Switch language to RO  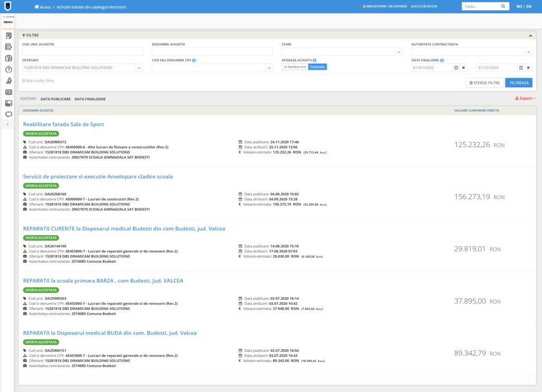(x=519, y=6)
